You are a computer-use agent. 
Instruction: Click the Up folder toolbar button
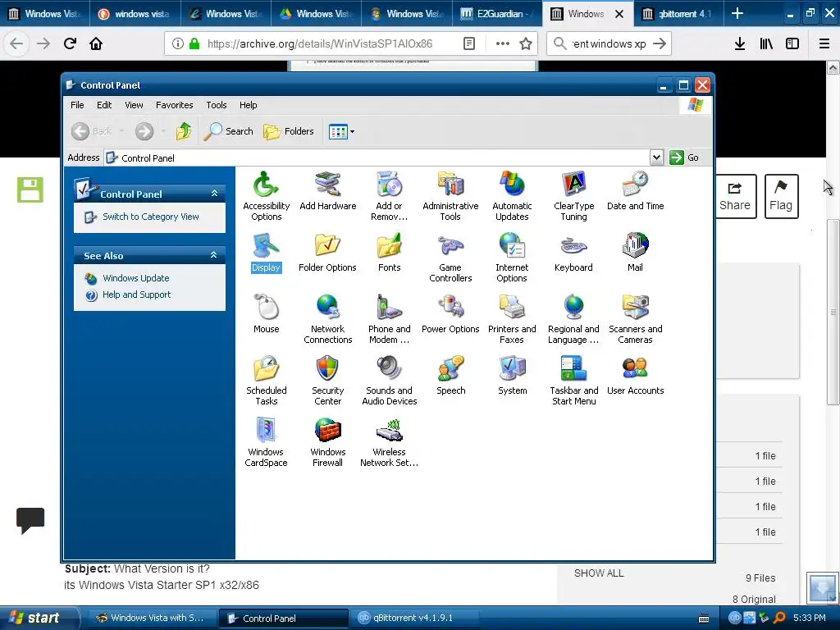pyautogui.click(x=184, y=130)
